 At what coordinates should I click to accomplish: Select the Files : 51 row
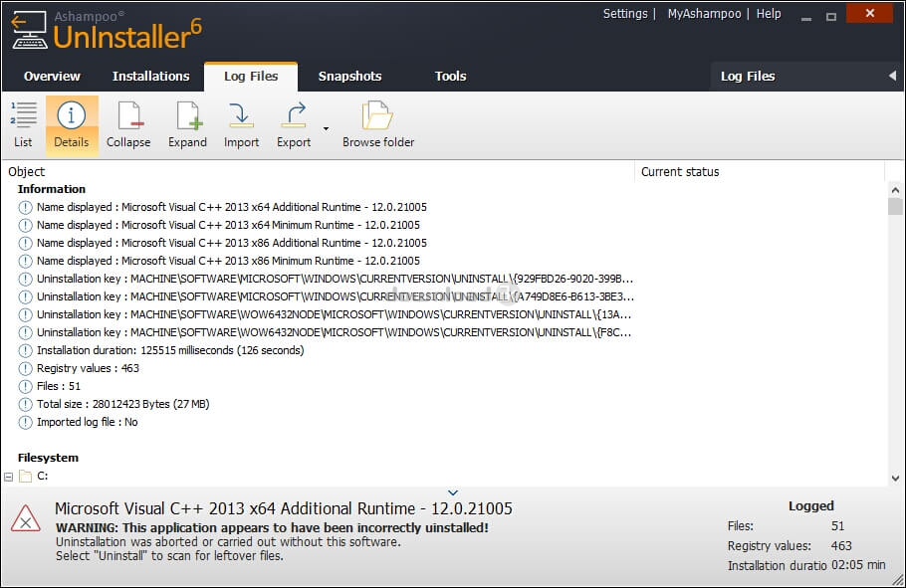tap(59, 386)
